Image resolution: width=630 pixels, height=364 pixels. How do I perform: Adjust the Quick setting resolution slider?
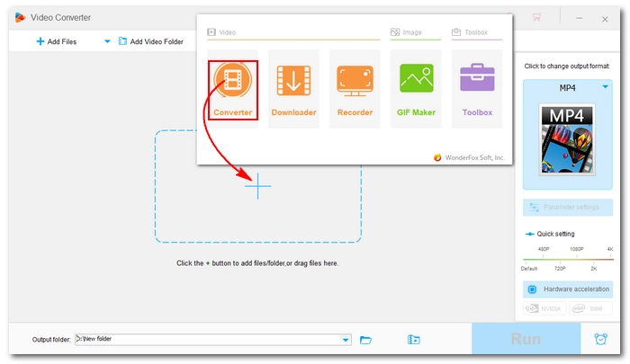[568, 259]
